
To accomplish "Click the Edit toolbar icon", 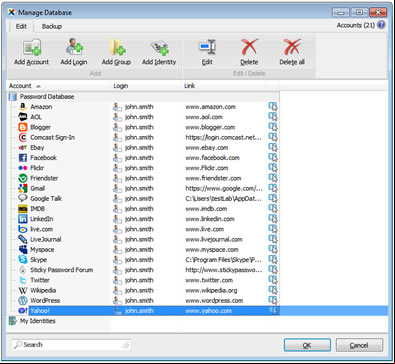I will (207, 47).
